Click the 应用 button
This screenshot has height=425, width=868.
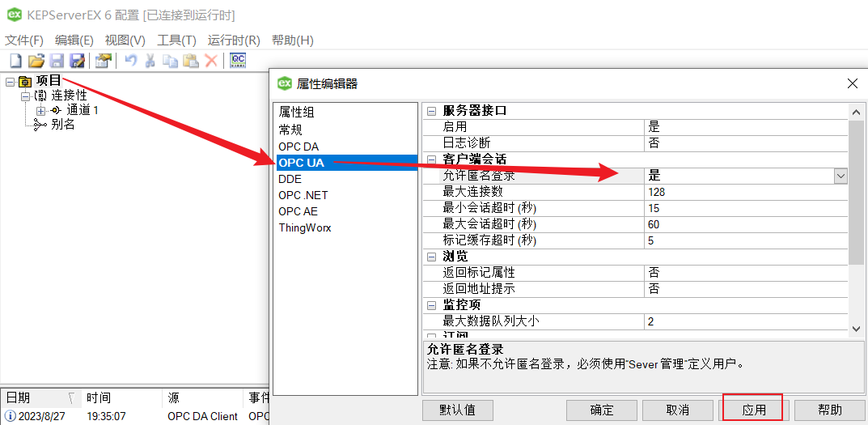(x=753, y=410)
